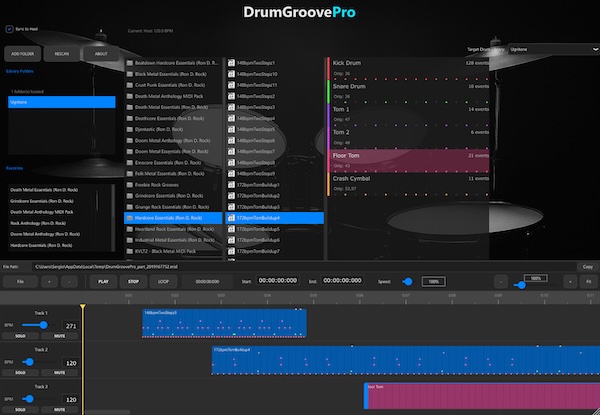600x415 pixels.
Task: Click the Crust Punk Essentials folder icon
Action: point(130,85)
